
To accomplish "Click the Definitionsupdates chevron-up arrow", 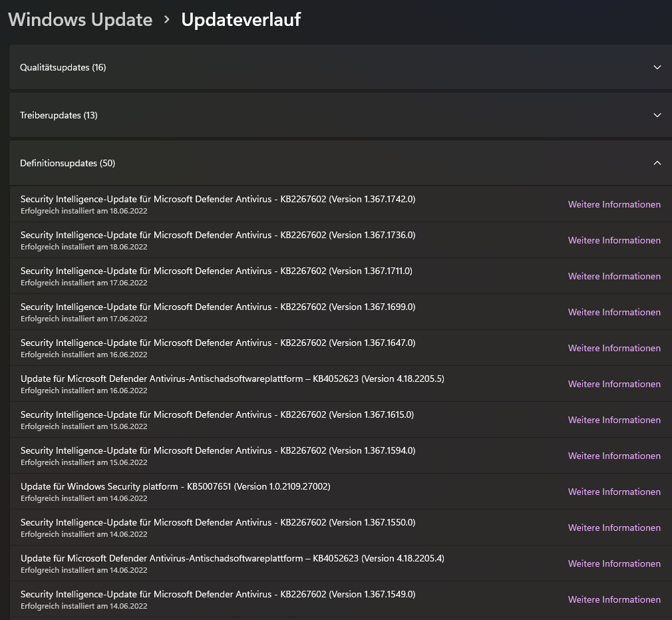I will coord(657,163).
